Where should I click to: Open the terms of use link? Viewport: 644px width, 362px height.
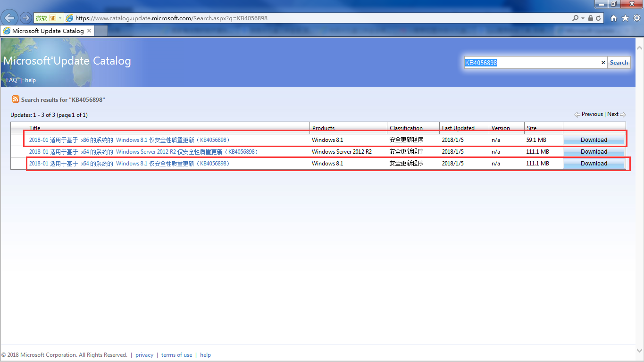tap(177, 355)
